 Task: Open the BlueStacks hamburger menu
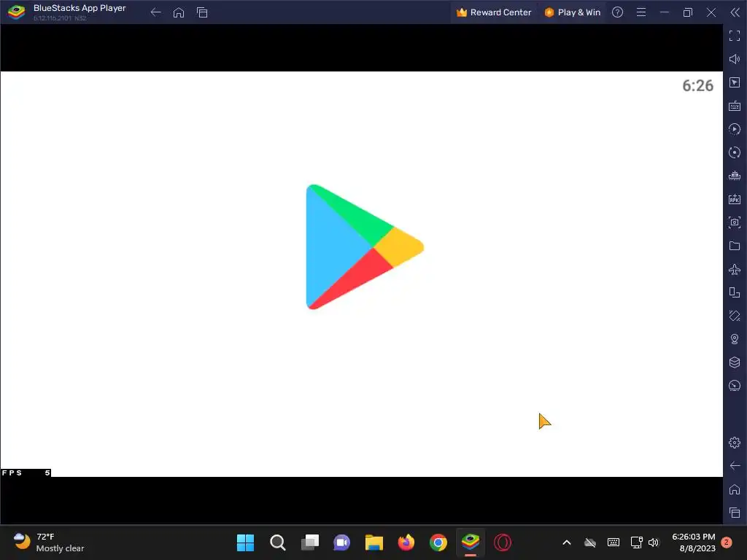tap(641, 12)
